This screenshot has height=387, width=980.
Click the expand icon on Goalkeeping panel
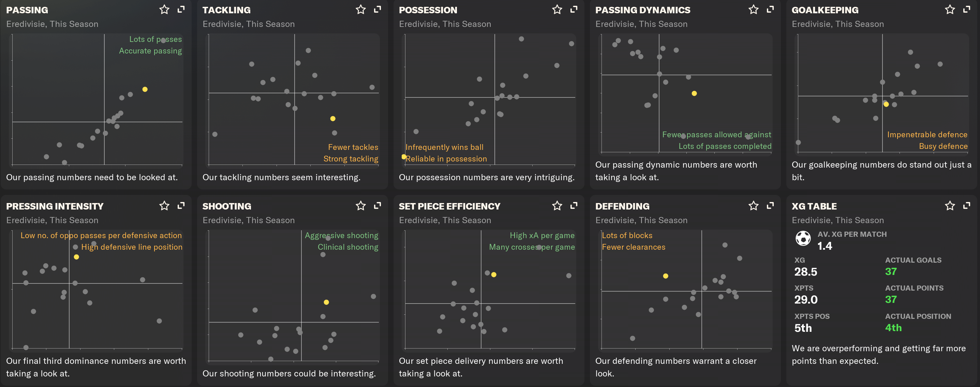(966, 10)
